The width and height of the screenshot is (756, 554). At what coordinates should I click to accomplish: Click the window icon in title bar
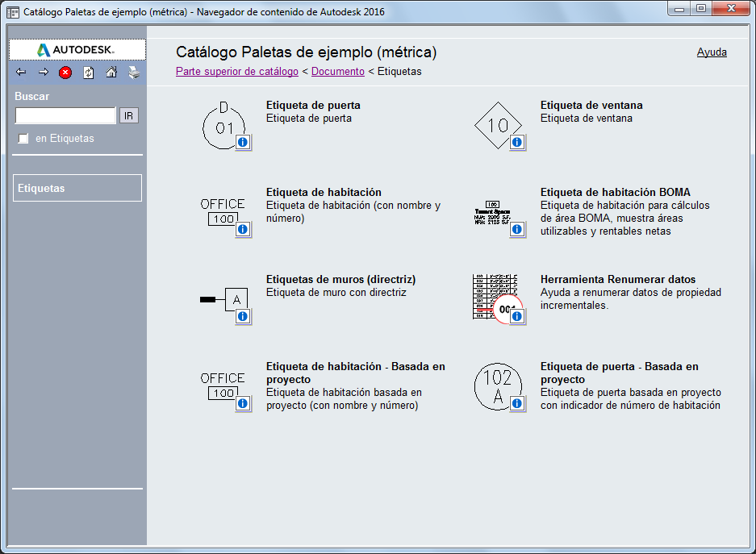click(x=13, y=12)
